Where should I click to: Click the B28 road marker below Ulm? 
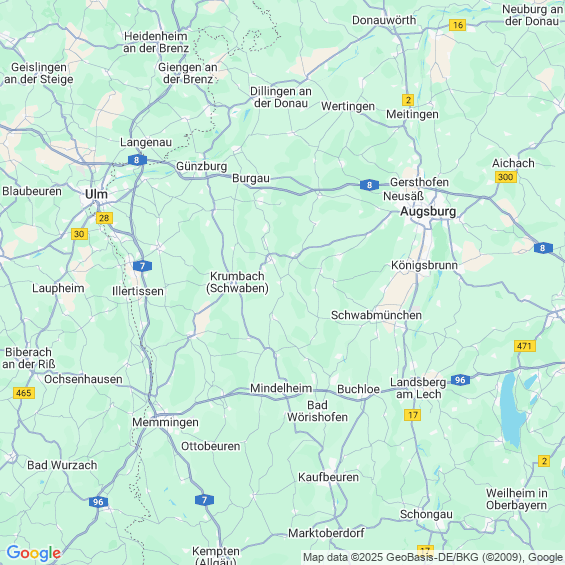(x=104, y=218)
